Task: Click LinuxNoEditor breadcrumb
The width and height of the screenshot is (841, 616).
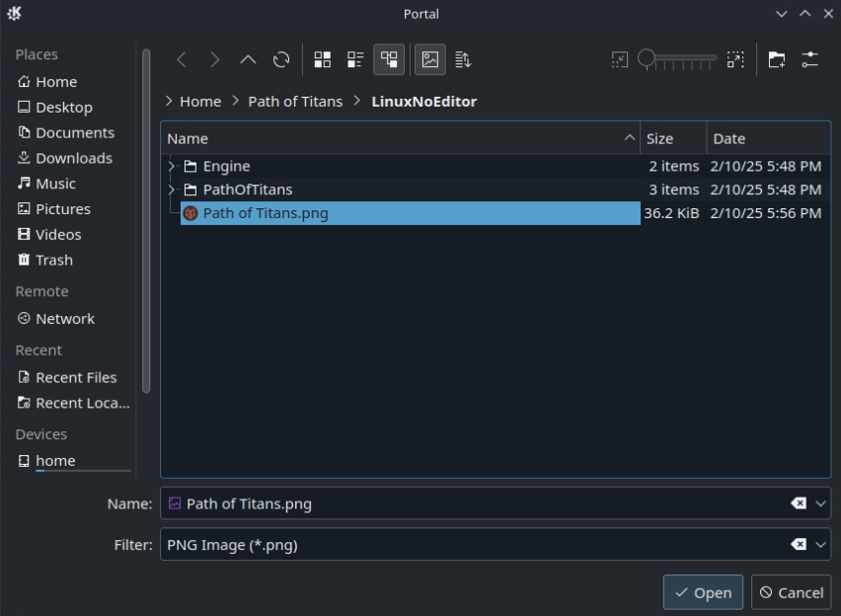Action: 423,102
